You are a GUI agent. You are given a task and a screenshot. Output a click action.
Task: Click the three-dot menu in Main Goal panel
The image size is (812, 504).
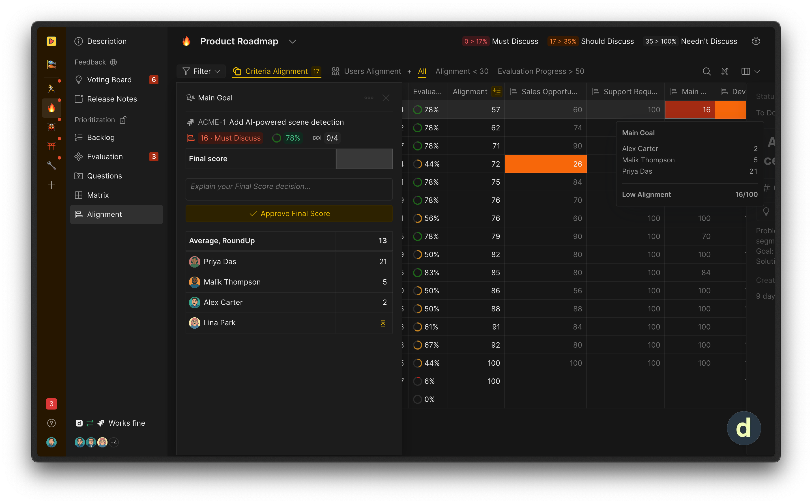pyautogui.click(x=368, y=98)
